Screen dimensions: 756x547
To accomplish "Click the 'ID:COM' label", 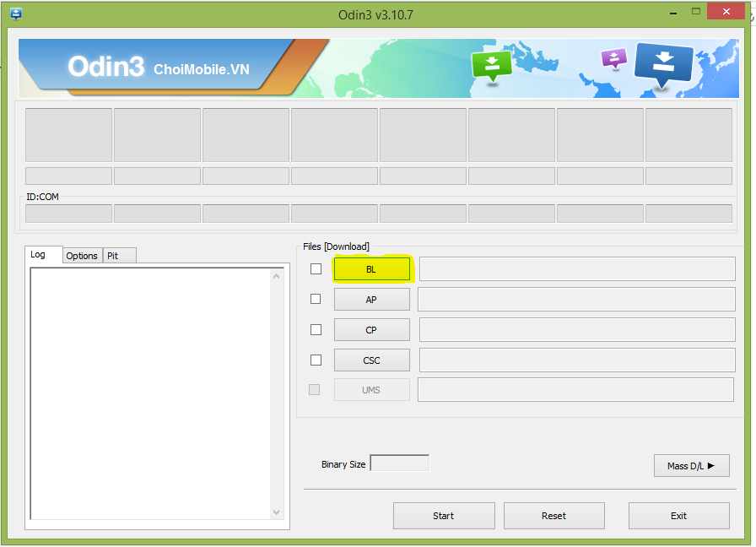I will 42,197.
